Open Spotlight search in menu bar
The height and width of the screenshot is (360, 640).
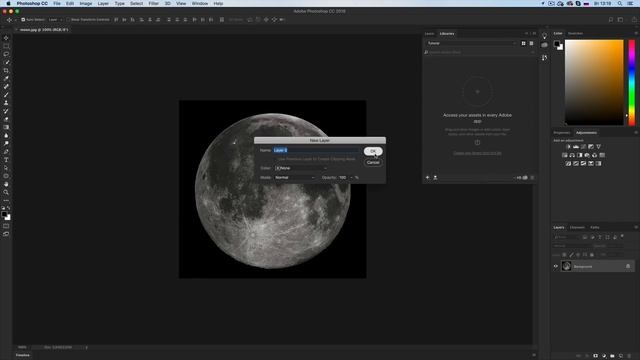(x=620, y=3)
